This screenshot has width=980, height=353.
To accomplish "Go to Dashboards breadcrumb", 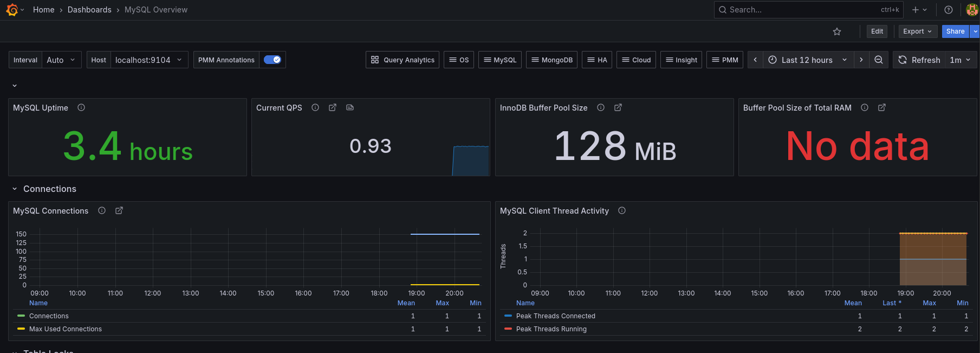I will (89, 10).
